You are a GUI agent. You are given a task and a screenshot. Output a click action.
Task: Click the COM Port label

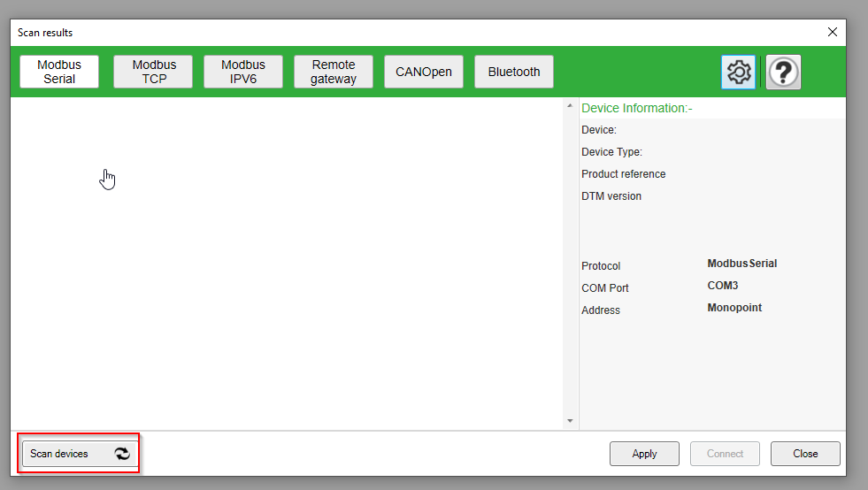[605, 288]
